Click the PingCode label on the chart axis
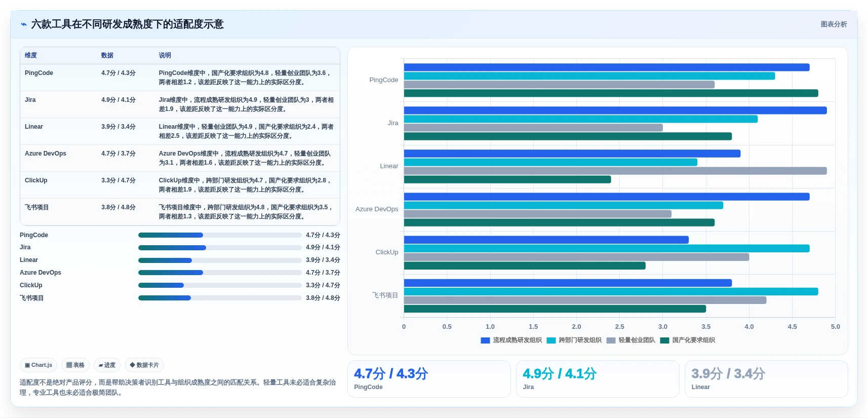Screen dimensions: 868x418 click(x=384, y=80)
